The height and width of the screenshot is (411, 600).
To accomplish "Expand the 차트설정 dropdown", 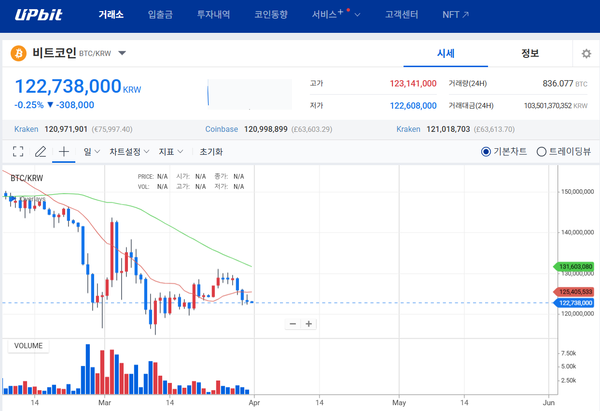I will 129,152.
